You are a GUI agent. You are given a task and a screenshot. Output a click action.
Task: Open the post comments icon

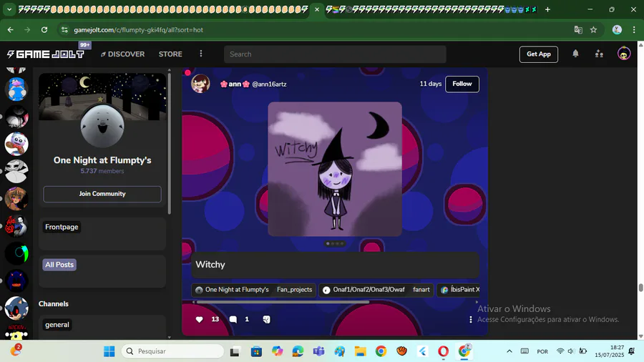[x=233, y=319]
